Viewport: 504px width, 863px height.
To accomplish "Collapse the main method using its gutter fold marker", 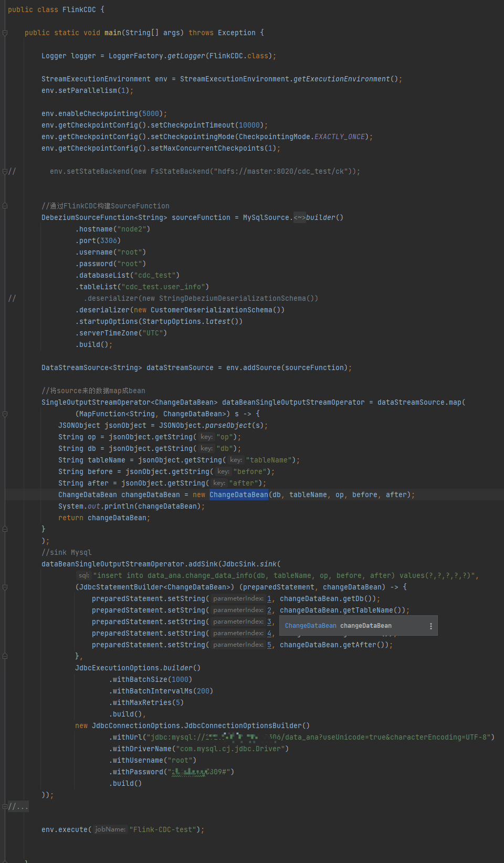I will (x=5, y=33).
